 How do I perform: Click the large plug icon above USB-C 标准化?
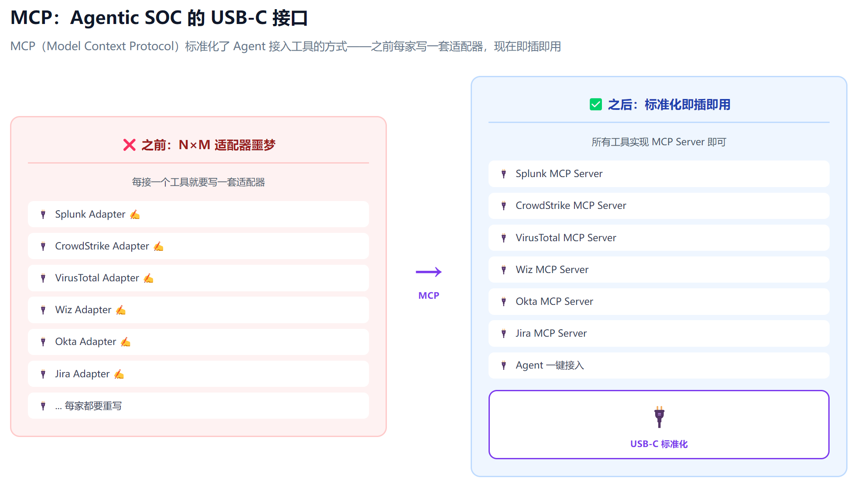click(x=659, y=417)
